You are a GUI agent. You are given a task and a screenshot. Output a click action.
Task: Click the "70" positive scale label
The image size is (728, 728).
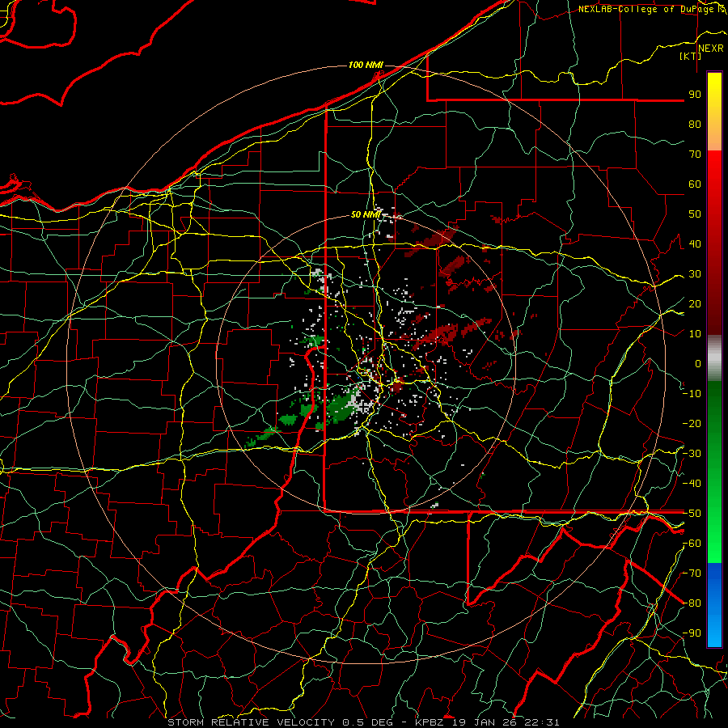695,154
